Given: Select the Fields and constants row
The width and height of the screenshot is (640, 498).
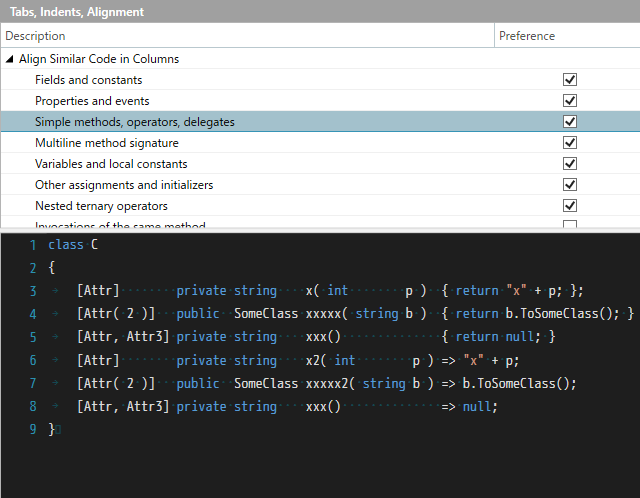Looking at the screenshot, I should [x=320, y=80].
